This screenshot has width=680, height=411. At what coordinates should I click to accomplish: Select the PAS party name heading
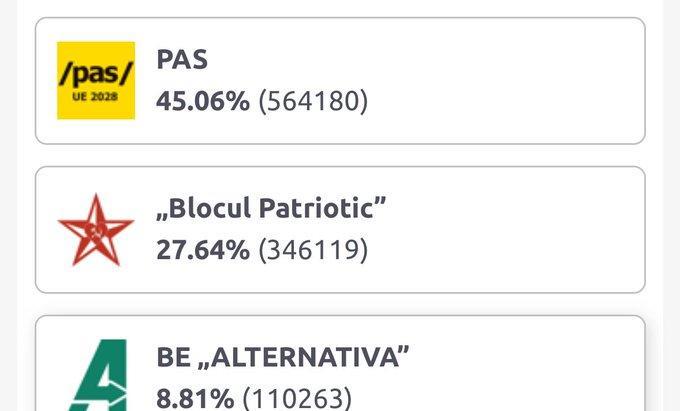(182, 59)
